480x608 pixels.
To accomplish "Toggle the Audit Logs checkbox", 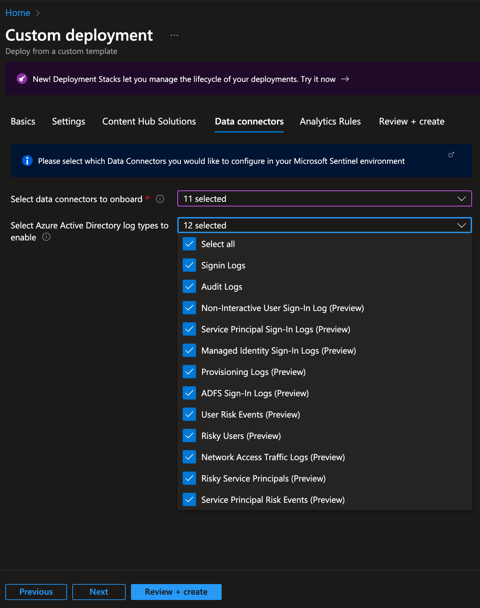I will tap(189, 287).
